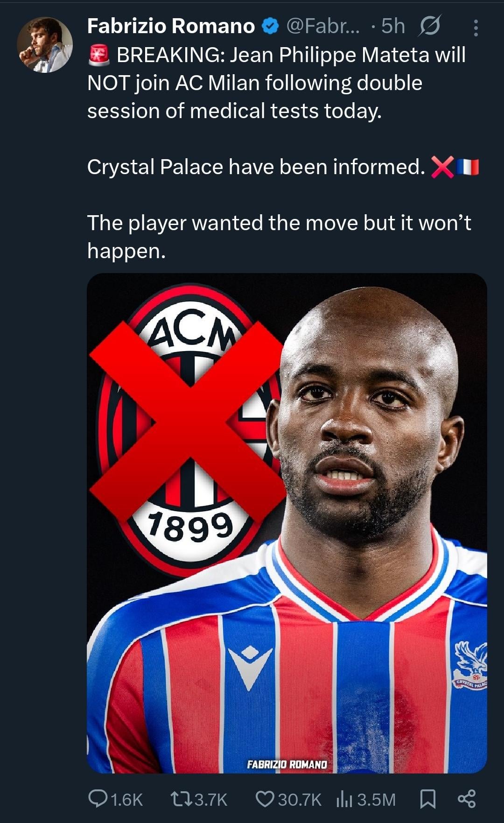Click the red siren emoji
The image size is (504, 823).
coord(98,55)
